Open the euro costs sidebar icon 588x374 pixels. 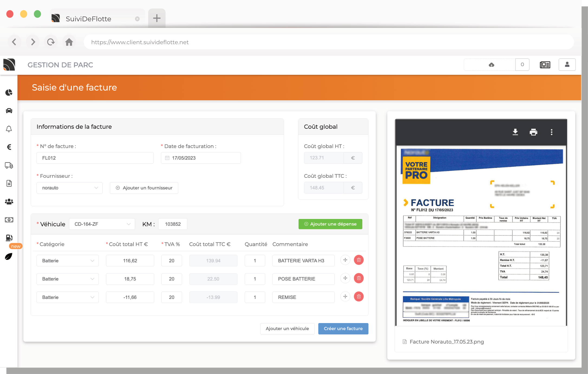pyautogui.click(x=9, y=147)
